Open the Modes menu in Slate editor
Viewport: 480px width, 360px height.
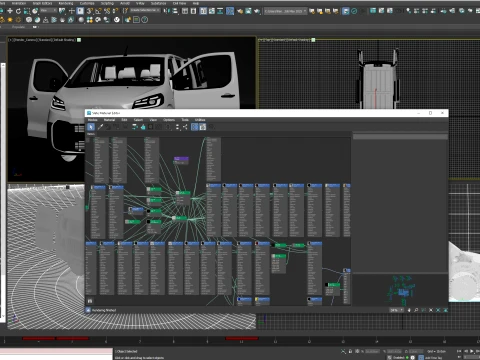(93, 120)
